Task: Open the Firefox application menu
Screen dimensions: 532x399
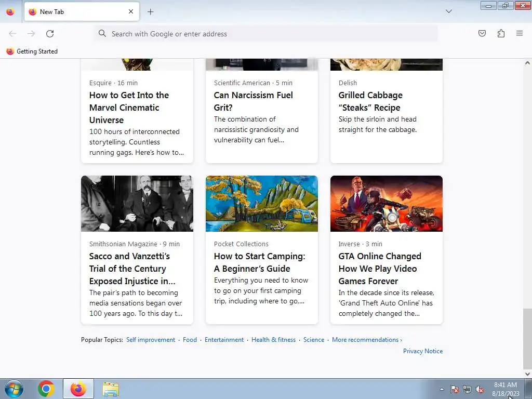Action: [520, 33]
